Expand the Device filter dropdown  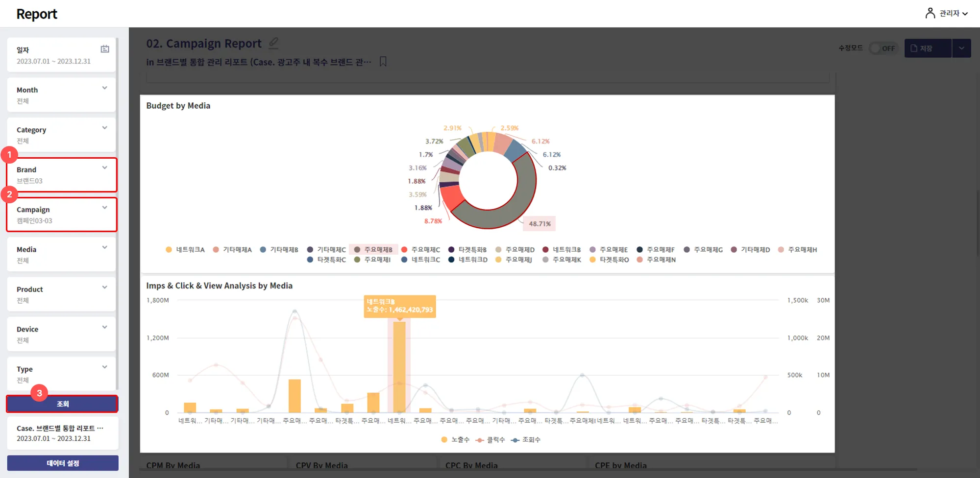(x=61, y=335)
